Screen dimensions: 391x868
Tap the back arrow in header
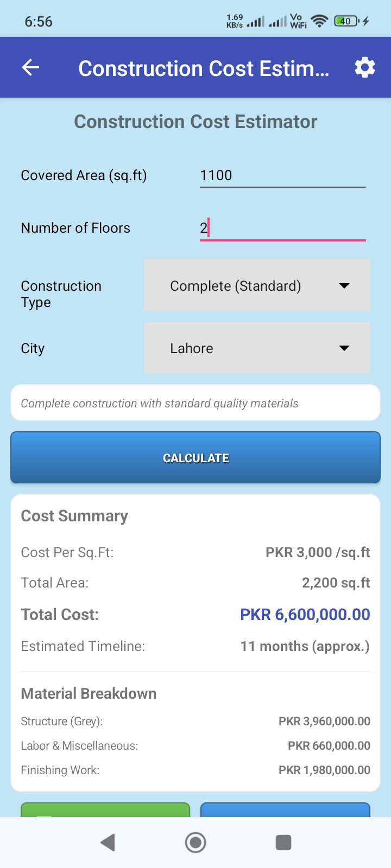pos(30,68)
